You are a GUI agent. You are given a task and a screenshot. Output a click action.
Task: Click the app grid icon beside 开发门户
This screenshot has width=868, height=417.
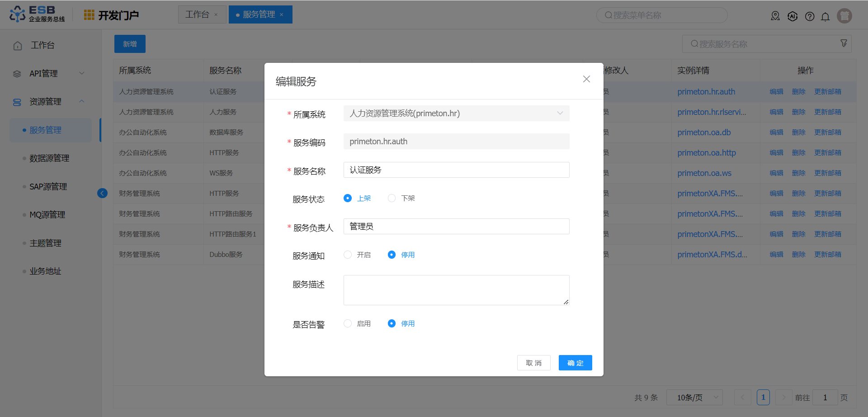(x=89, y=15)
